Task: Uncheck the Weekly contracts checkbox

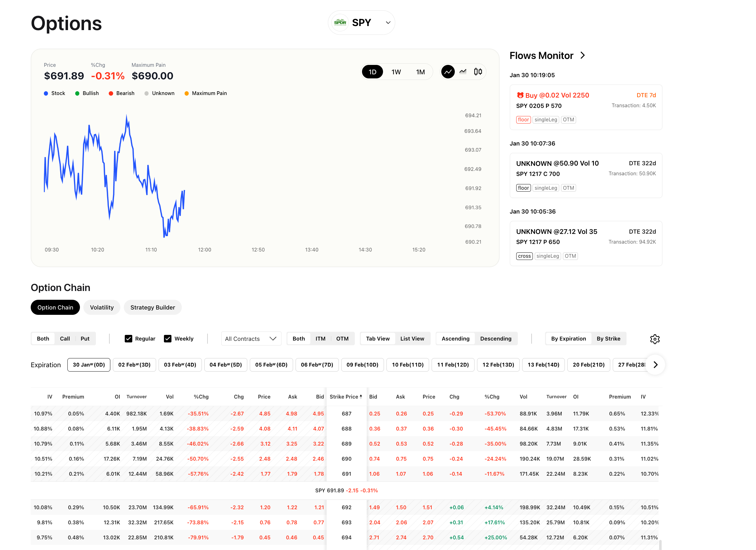Action: (x=168, y=339)
